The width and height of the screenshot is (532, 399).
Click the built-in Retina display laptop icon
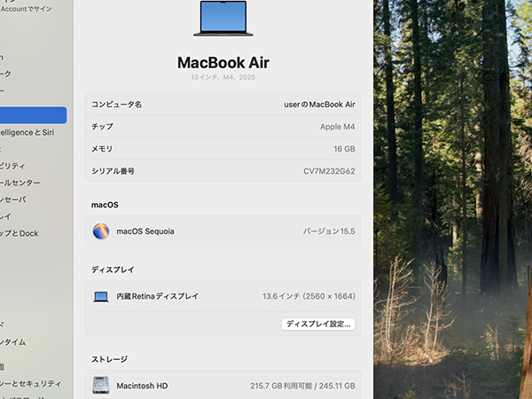tap(101, 296)
